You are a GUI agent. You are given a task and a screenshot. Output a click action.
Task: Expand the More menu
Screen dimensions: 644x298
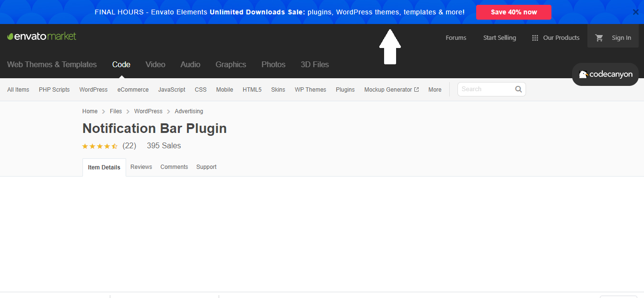(x=435, y=90)
